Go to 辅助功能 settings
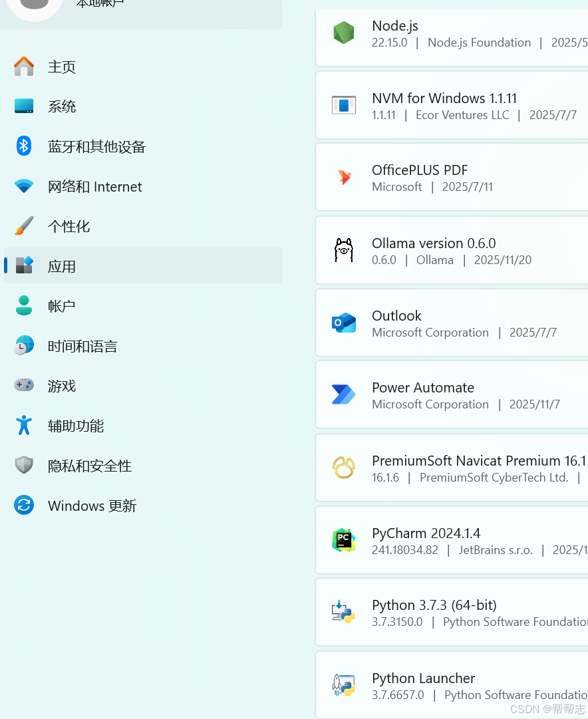Viewport: 588px width, 719px height. pos(143,425)
